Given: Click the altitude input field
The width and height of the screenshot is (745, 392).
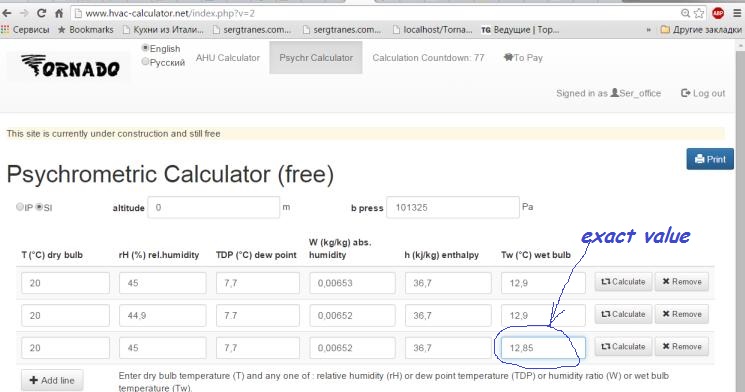Looking at the screenshot, I should coord(214,207).
